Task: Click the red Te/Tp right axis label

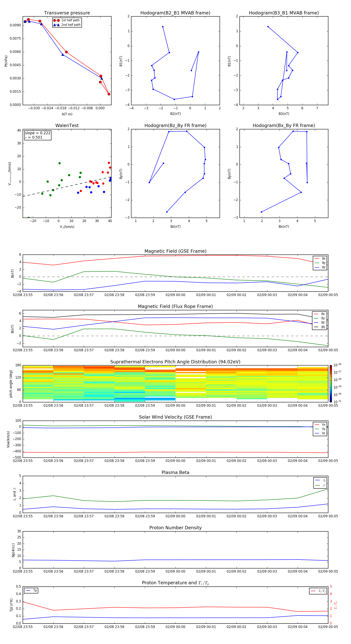Action: point(336,605)
